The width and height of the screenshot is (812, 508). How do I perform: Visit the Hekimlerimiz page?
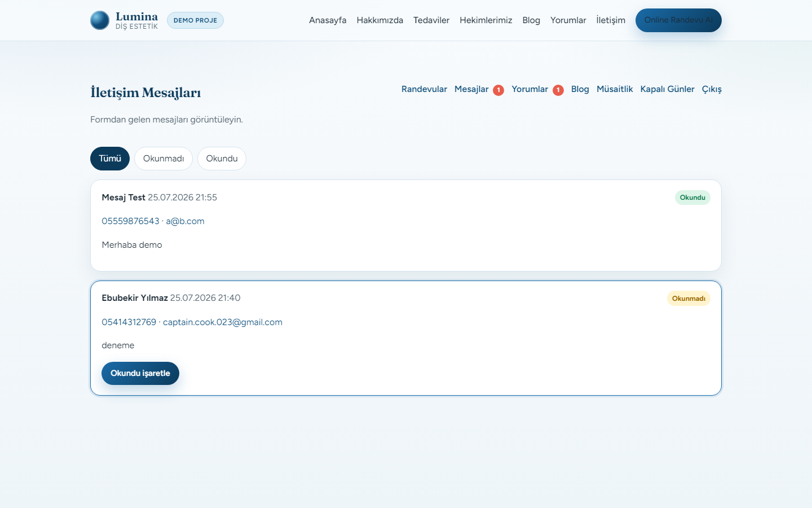[486, 20]
